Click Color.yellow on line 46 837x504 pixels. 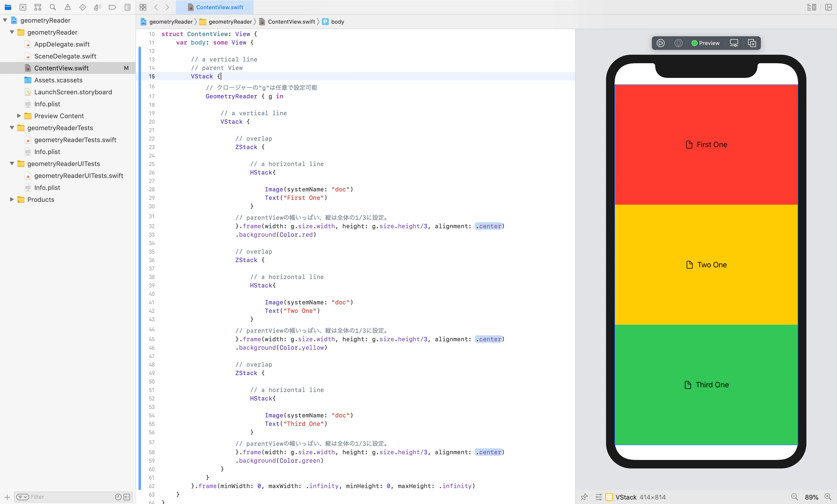click(x=302, y=347)
